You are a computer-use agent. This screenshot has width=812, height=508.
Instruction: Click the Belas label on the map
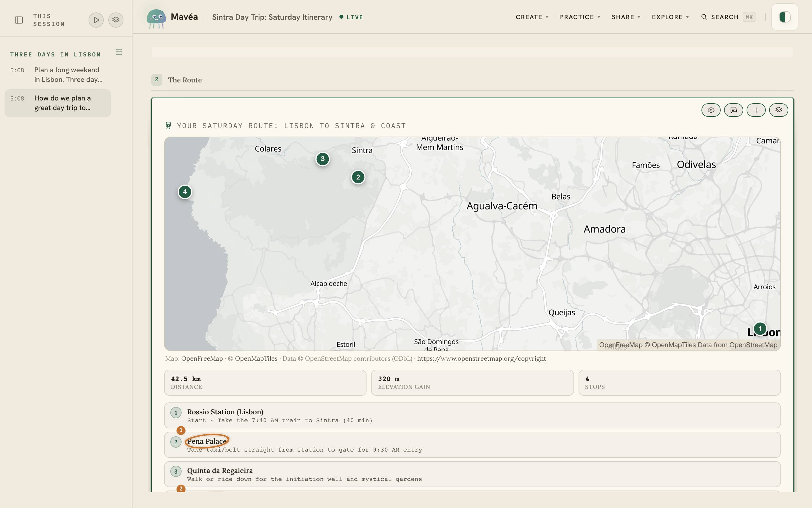tap(561, 196)
